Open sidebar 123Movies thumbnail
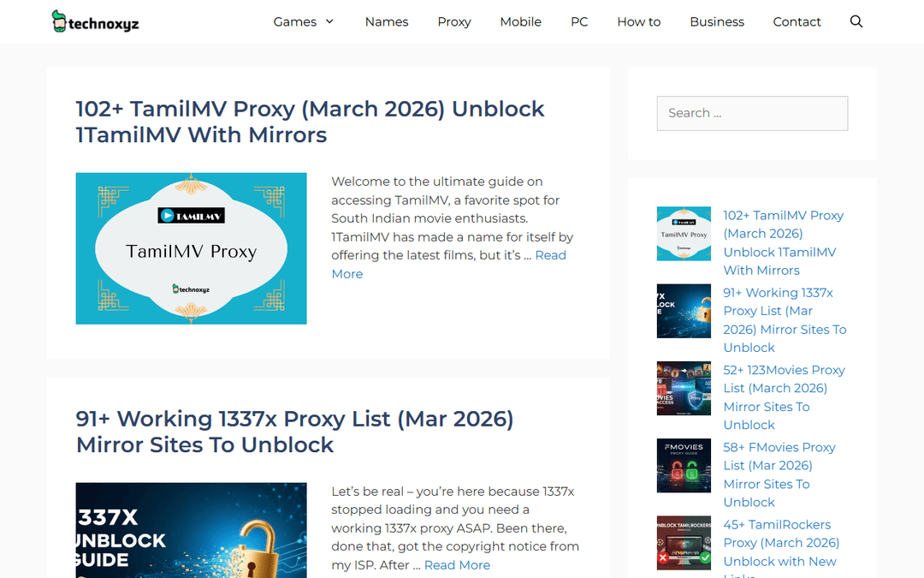Screen dimensions: 924x578 684,388
